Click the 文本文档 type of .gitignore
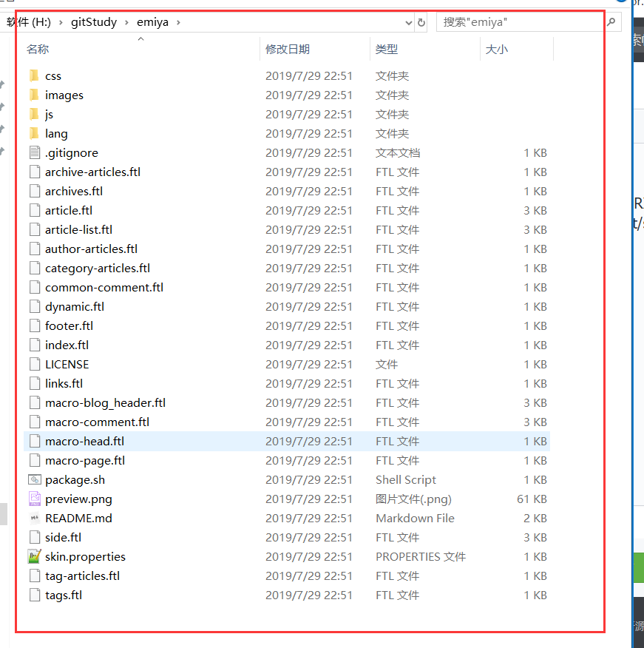Image resolution: width=644 pixels, height=648 pixels. click(x=397, y=152)
